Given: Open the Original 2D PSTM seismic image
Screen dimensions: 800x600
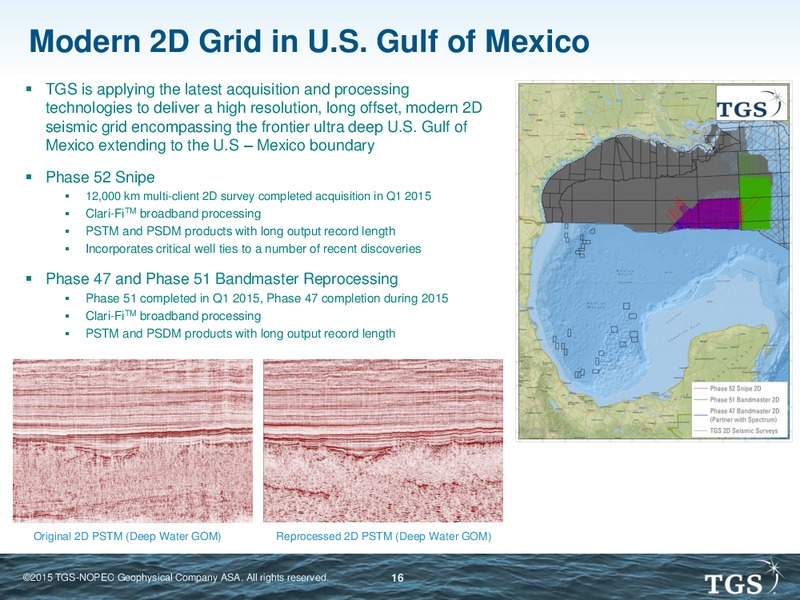Looking at the screenshot, I should point(133,441).
